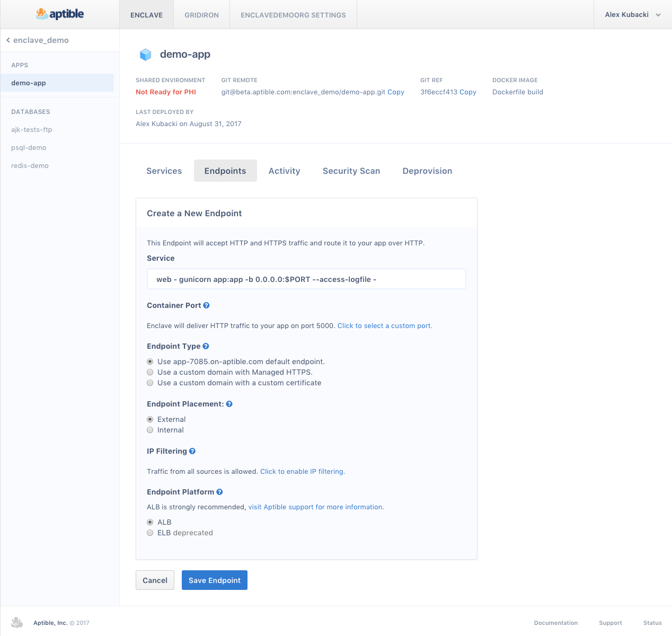This screenshot has width=672, height=636.
Task: Open the Services tab
Action: tap(164, 171)
